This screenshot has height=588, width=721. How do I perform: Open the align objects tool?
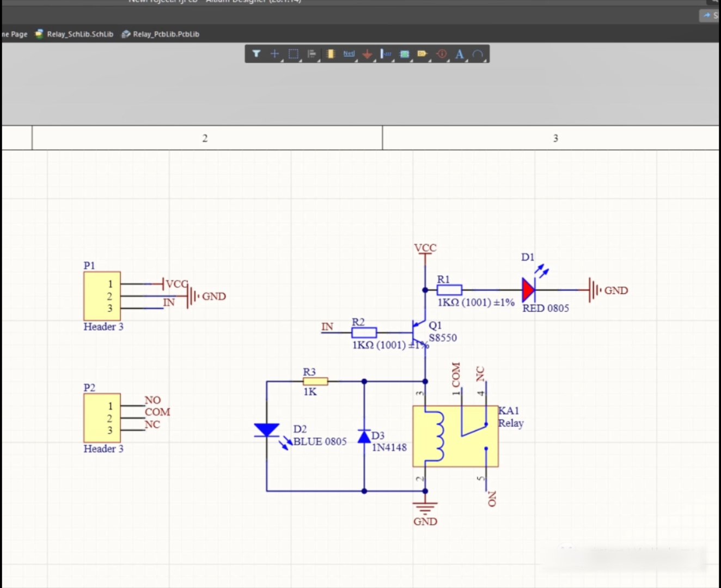[x=311, y=54]
